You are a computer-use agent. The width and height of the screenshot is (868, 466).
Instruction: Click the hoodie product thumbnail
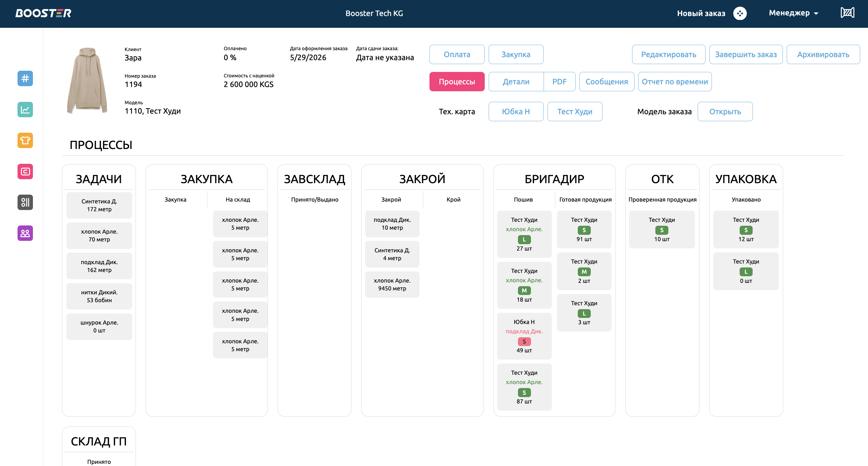click(x=87, y=80)
